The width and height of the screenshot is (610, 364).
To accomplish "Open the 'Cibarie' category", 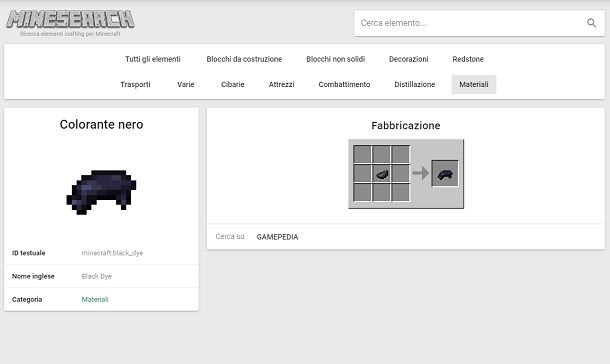I will [233, 84].
